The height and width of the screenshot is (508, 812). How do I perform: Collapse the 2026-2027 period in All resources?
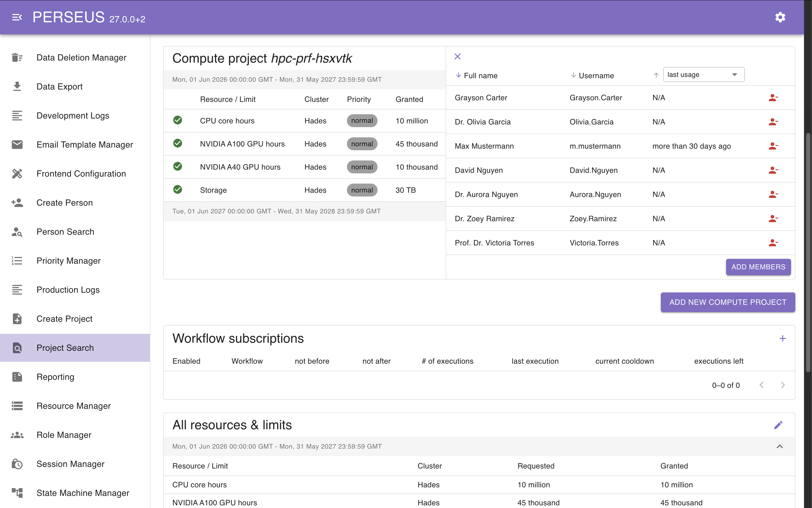(780, 446)
